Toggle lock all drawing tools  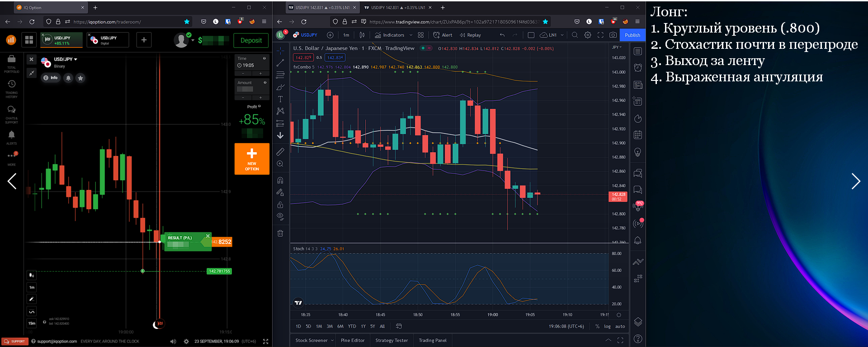click(280, 205)
